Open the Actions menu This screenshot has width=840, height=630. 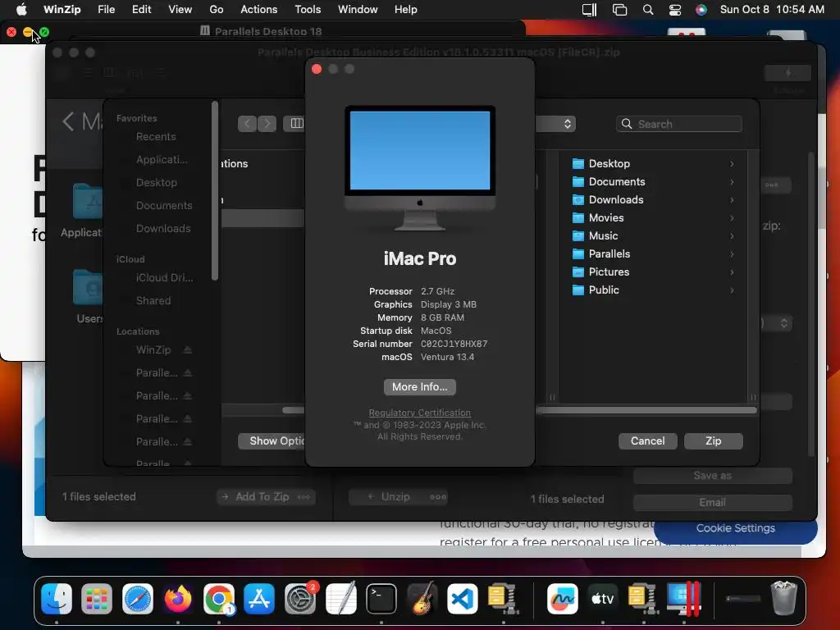[258, 10]
